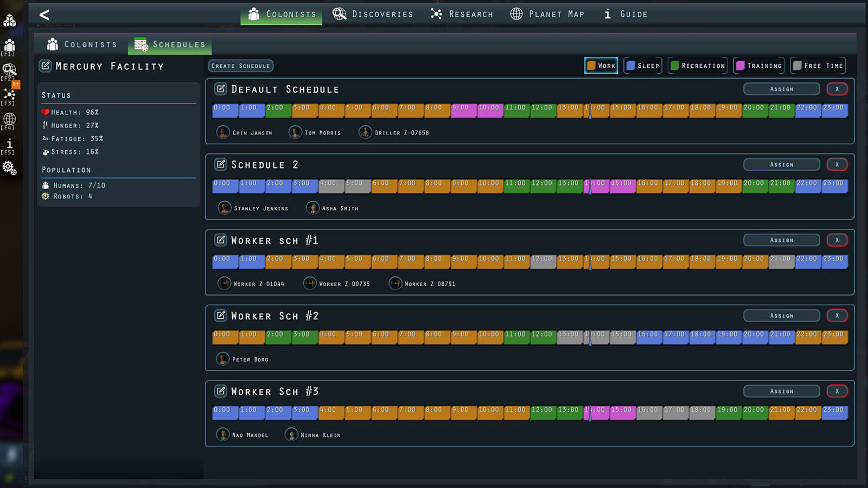This screenshot has width=868, height=488.
Task: Click Create Schedule button
Action: point(240,66)
